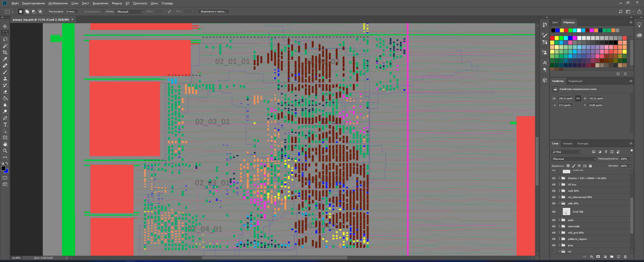644x262 pixels.
Task: Open the layer blend mode dropdown
Action: [x=574, y=159]
